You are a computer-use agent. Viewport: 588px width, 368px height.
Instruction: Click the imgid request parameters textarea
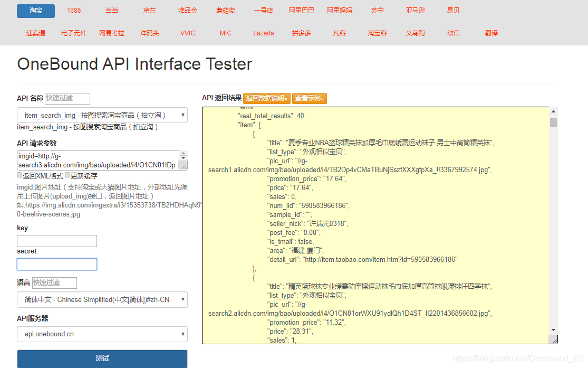(99, 161)
